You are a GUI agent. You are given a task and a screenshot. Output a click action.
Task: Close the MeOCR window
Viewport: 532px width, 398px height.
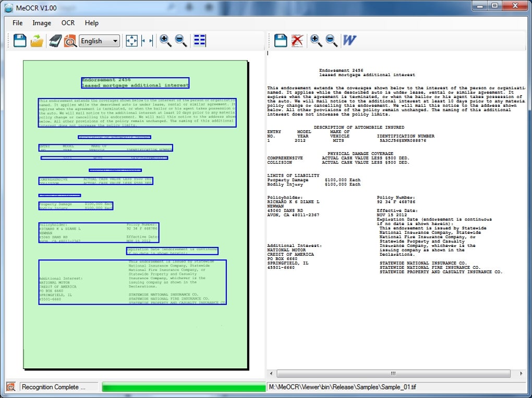click(x=515, y=6)
